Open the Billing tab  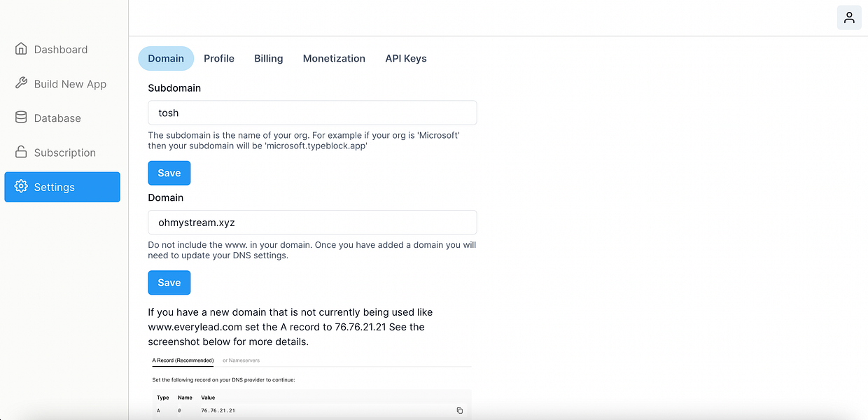tap(269, 58)
